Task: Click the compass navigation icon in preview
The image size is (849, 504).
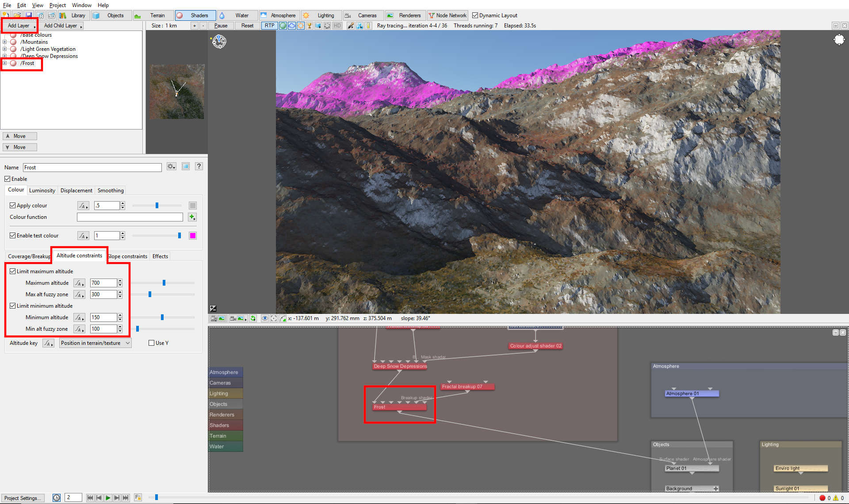Action: (219, 42)
